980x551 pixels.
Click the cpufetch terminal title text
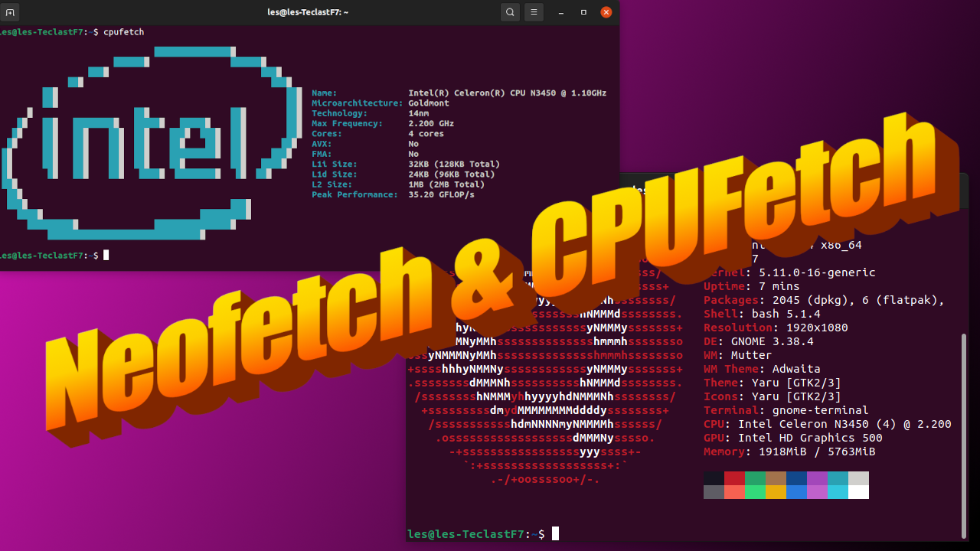[308, 12]
